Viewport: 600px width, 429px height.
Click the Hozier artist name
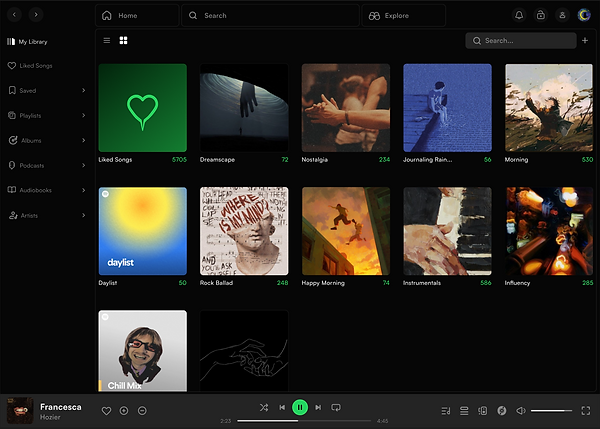point(50,417)
